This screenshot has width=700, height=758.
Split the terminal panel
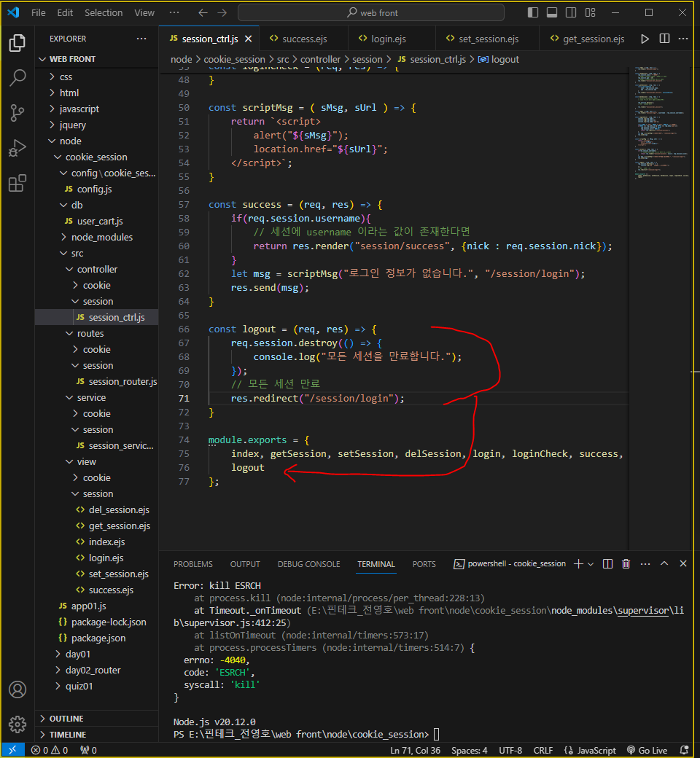click(x=607, y=563)
